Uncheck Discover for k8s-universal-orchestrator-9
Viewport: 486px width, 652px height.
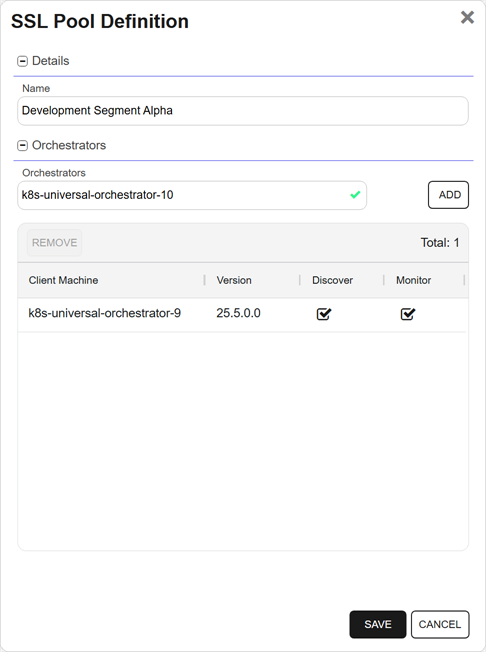[324, 314]
